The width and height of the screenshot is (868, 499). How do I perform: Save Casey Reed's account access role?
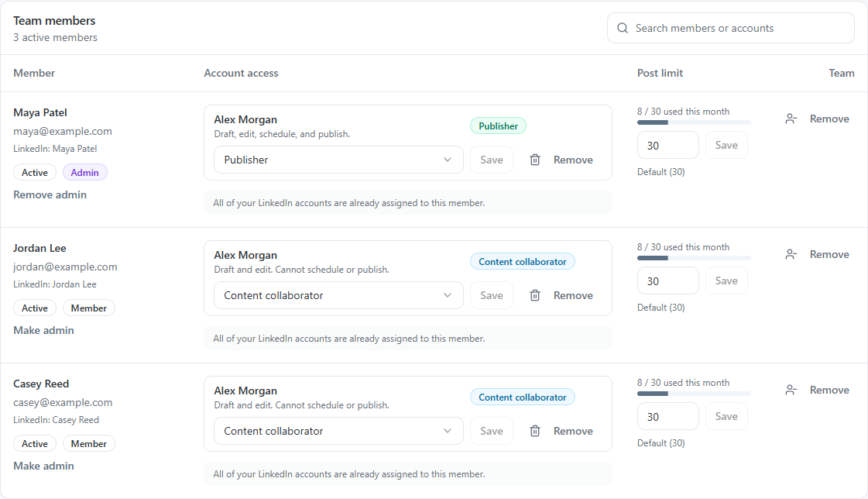pos(492,431)
